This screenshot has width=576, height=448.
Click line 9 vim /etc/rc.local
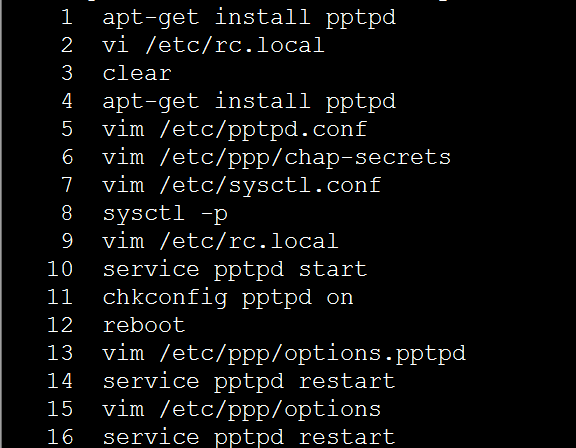[220, 241]
